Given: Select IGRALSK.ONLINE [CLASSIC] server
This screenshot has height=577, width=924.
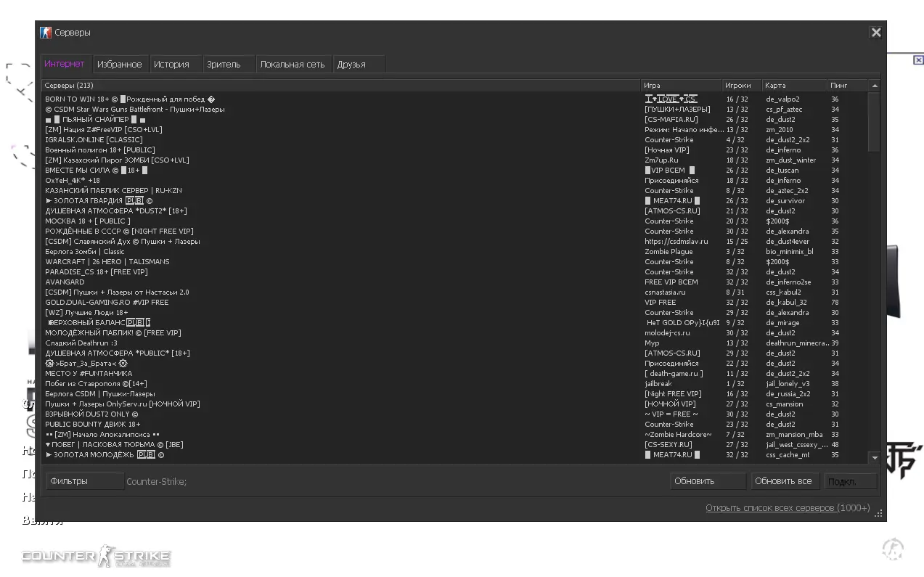Looking at the screenshot, I should click(x=455, y=140).
